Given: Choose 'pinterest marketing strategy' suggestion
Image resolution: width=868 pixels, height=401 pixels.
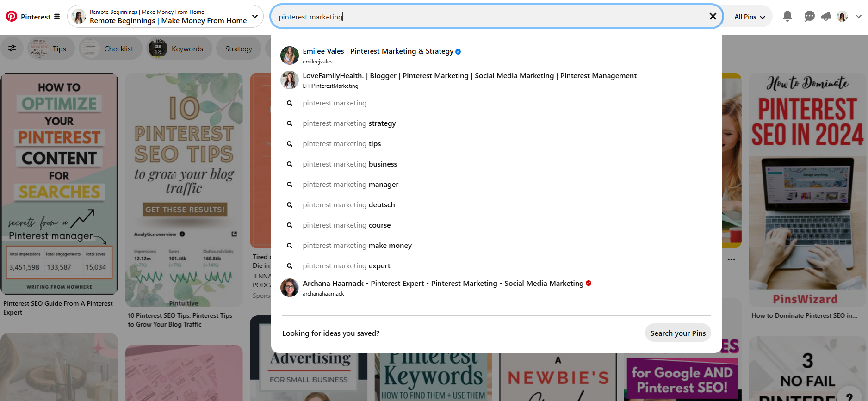Looking at the screenshot, I should (x=496, y=123).
